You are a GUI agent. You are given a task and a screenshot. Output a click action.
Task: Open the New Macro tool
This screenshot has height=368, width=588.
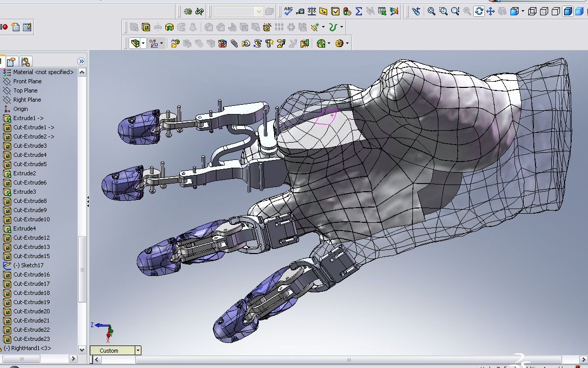pyautogui.click(x=15, y=27)
